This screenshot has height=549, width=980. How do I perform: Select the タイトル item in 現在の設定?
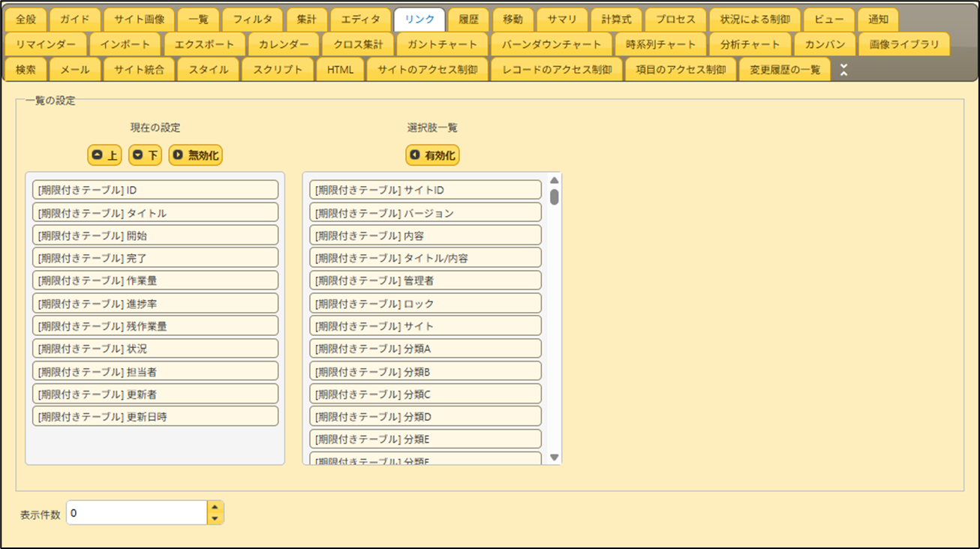[155, 213]
